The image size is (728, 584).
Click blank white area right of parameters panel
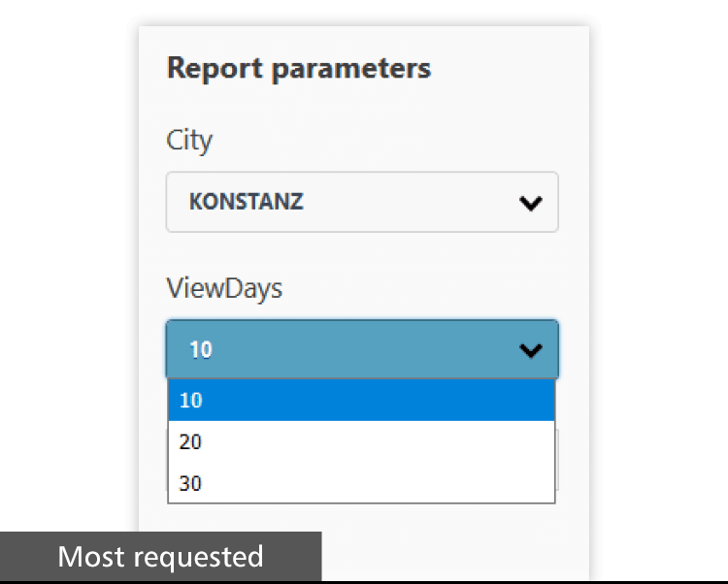[x=659, y=292]
